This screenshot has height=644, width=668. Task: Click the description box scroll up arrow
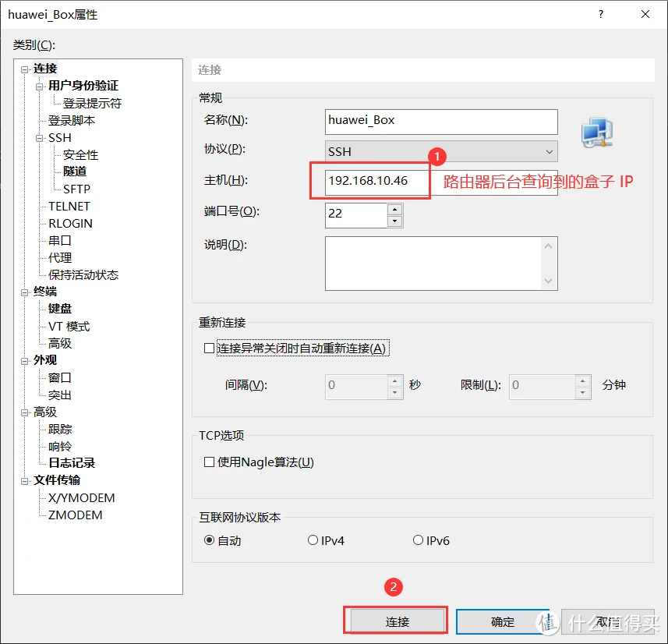tap(548, 246)
